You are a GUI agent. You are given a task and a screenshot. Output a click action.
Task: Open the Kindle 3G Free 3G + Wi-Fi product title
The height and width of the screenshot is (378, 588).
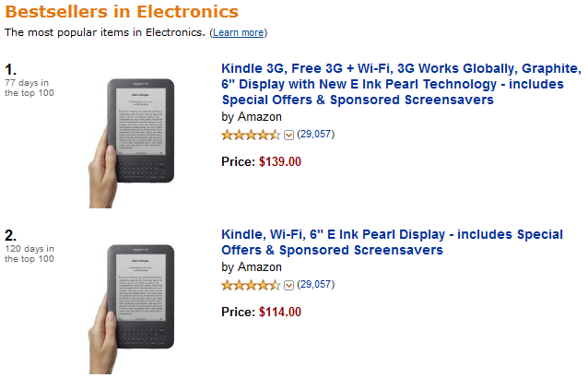point(401,84)
